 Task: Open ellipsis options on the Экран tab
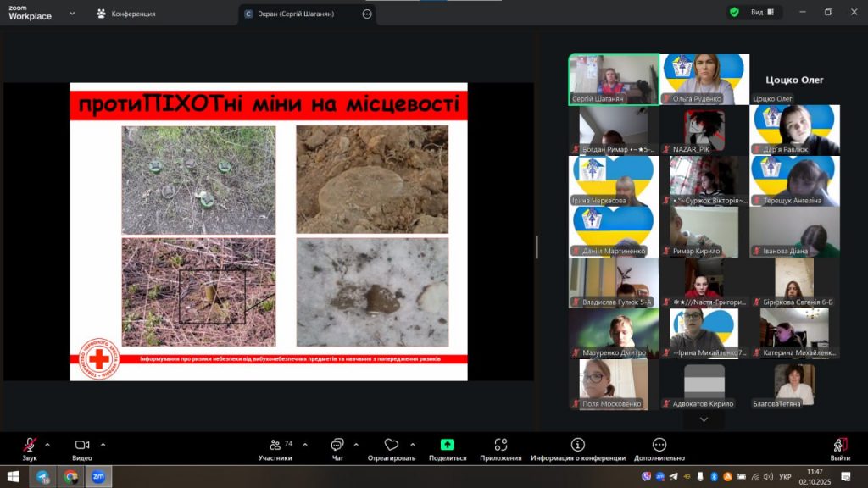pyautogui.click(x=367, y=14)
